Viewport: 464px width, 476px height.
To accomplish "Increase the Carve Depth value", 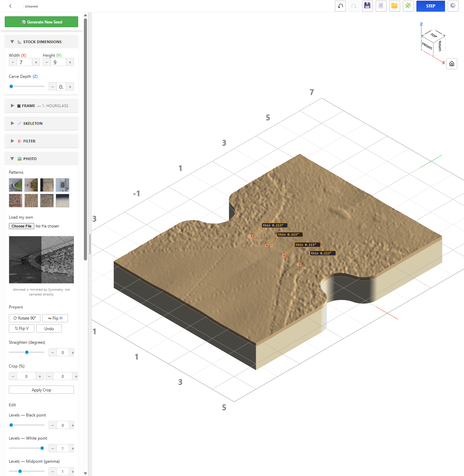I will [x=70, y=87].
